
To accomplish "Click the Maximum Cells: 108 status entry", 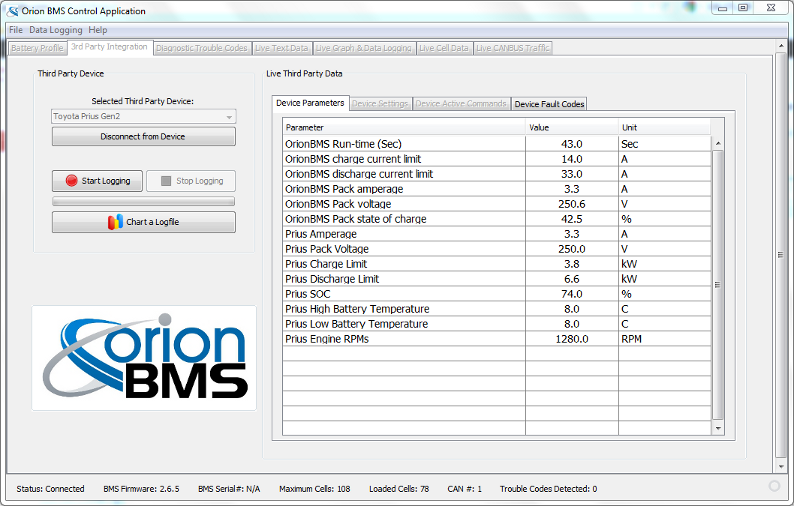I will (314, 489).
